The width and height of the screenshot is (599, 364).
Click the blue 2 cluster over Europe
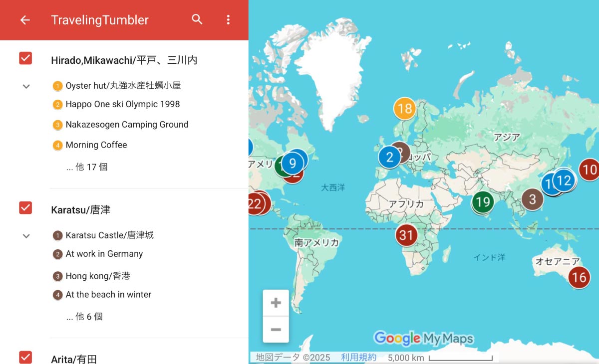(389, 157)
